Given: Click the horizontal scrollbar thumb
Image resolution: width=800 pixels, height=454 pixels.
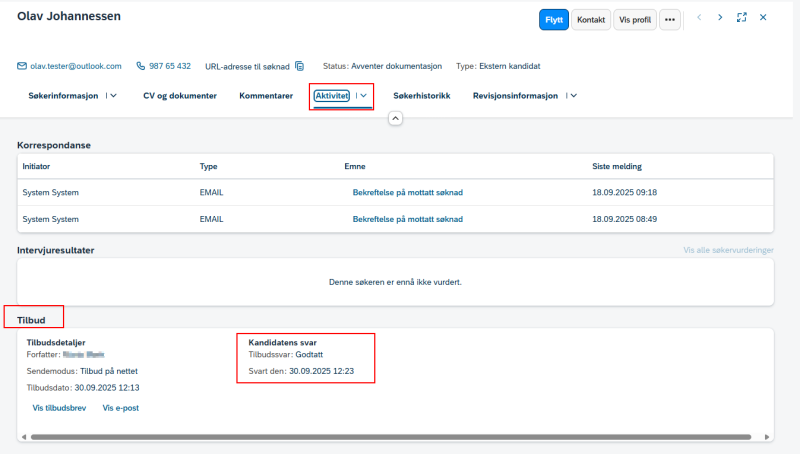Looking at the screenshot, I should [391, 437].
